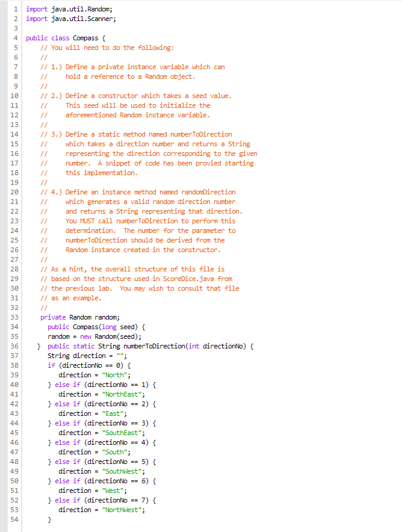
Task: Click comment '// as an example.'
Action: point(71,298)
